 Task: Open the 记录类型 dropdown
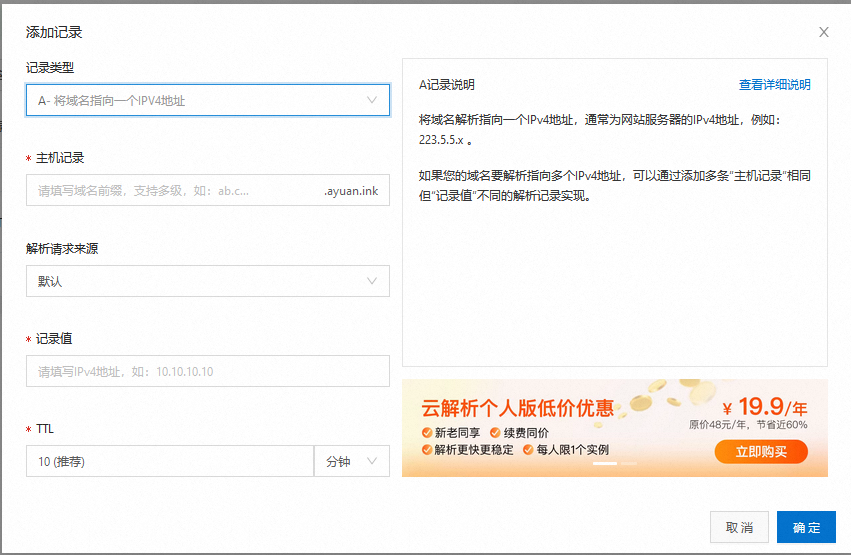[x=208, y=100]
